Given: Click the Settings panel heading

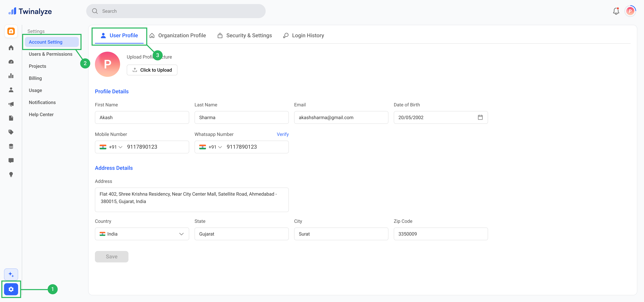Looking at the screenshot, I should (x=36, y=31).
